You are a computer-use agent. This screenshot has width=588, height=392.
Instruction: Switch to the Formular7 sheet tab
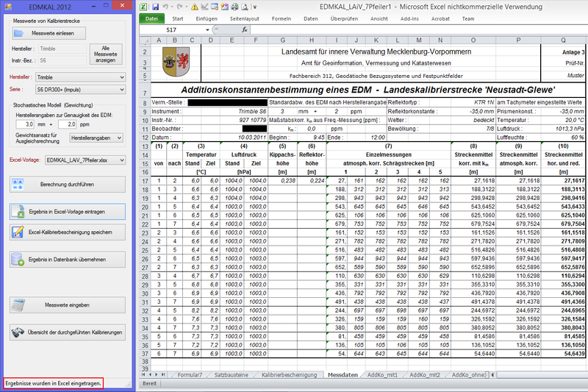tap(190, 375)
